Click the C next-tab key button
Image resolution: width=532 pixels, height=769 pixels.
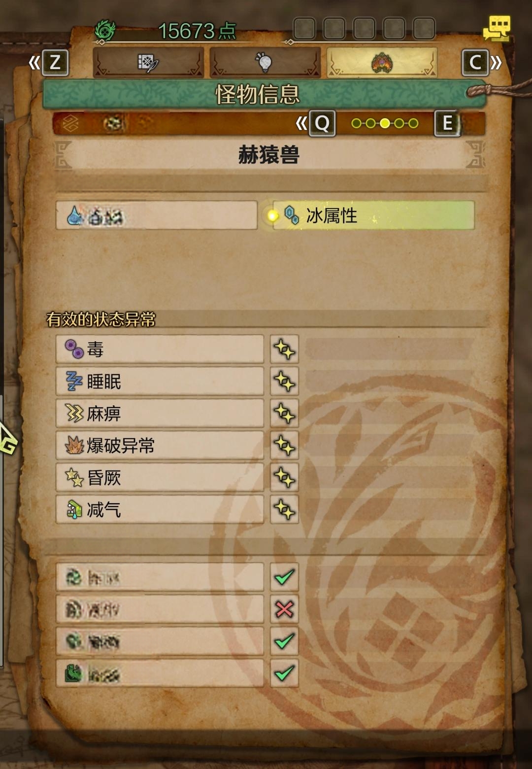tap(475, 63)
